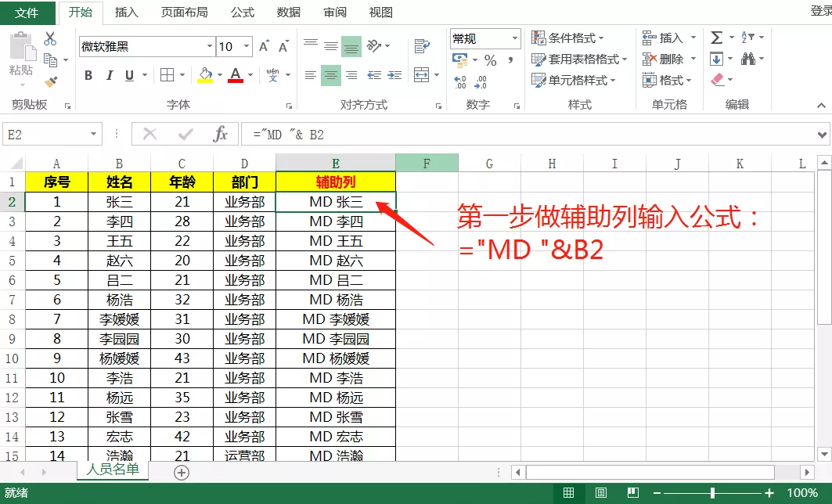The width and height of the screenshot is (832, 504).
Task: Switch to 页面布局 tab
Action: coord(185,13)
